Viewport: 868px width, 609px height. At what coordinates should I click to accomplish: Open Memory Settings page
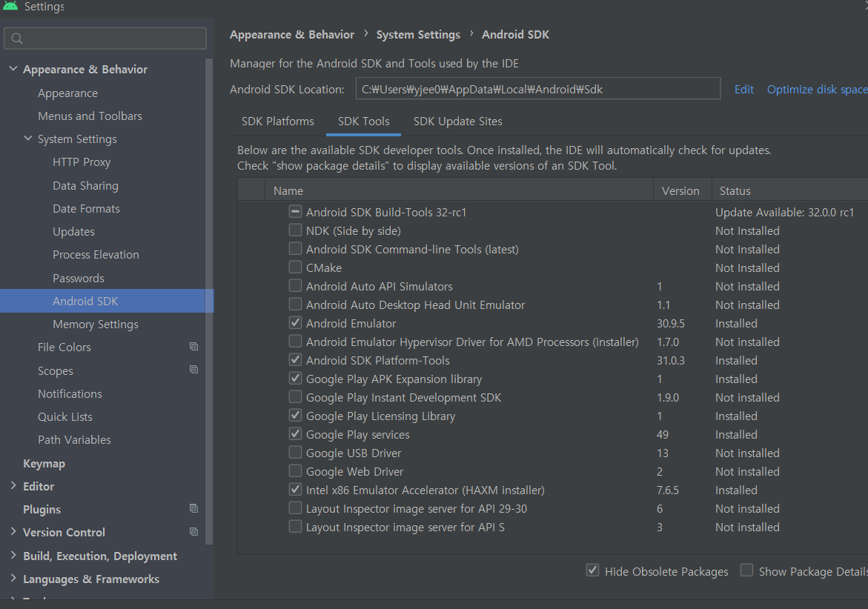[x=95, y=325]
